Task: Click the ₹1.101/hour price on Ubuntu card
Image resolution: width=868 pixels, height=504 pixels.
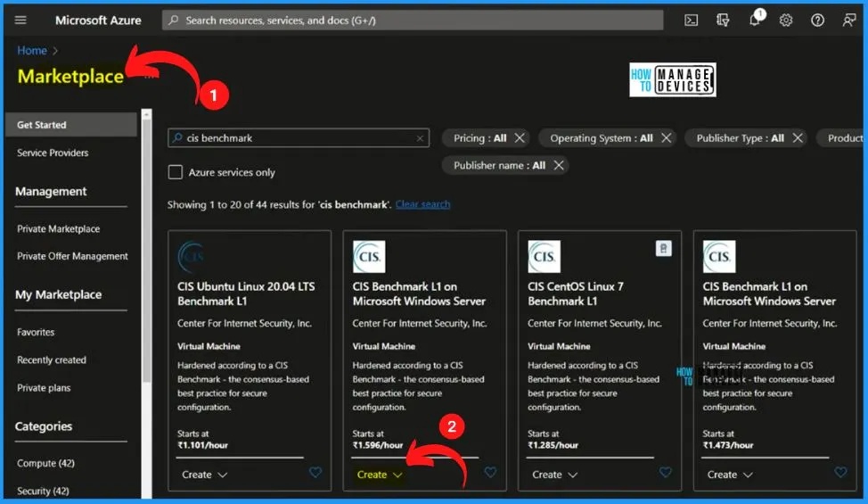Action: tap(202, 445)
